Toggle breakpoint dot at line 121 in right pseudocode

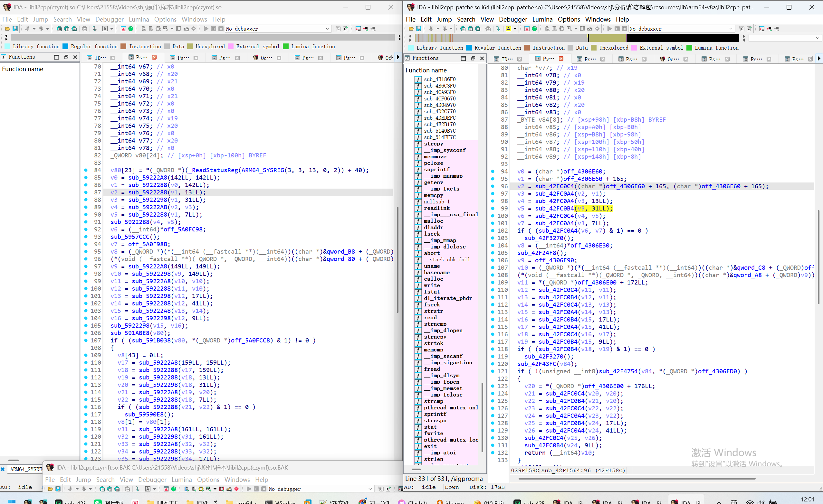[493, 371]
